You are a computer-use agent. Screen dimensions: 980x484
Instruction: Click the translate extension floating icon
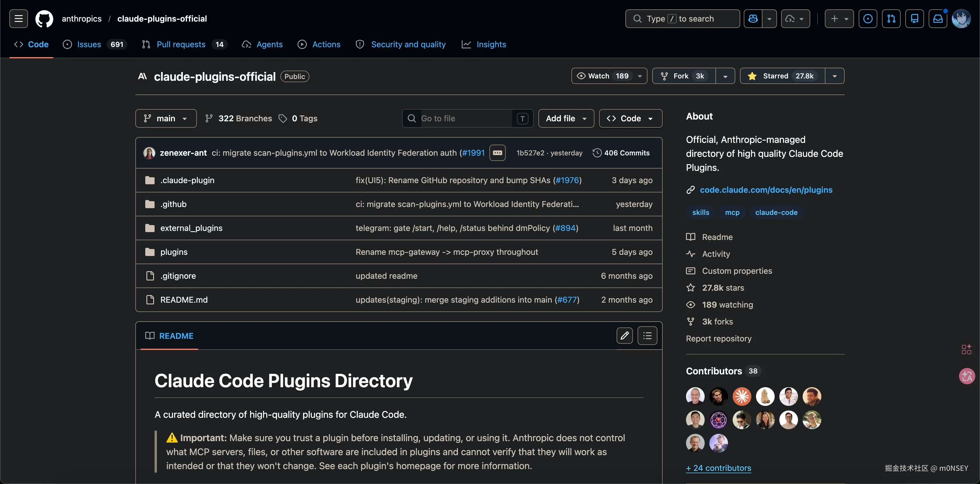click(967, 376)
